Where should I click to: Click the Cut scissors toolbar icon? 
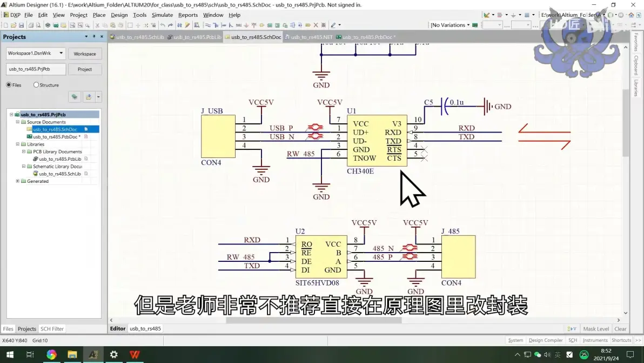pyautogui.click(x=97, y=25)
